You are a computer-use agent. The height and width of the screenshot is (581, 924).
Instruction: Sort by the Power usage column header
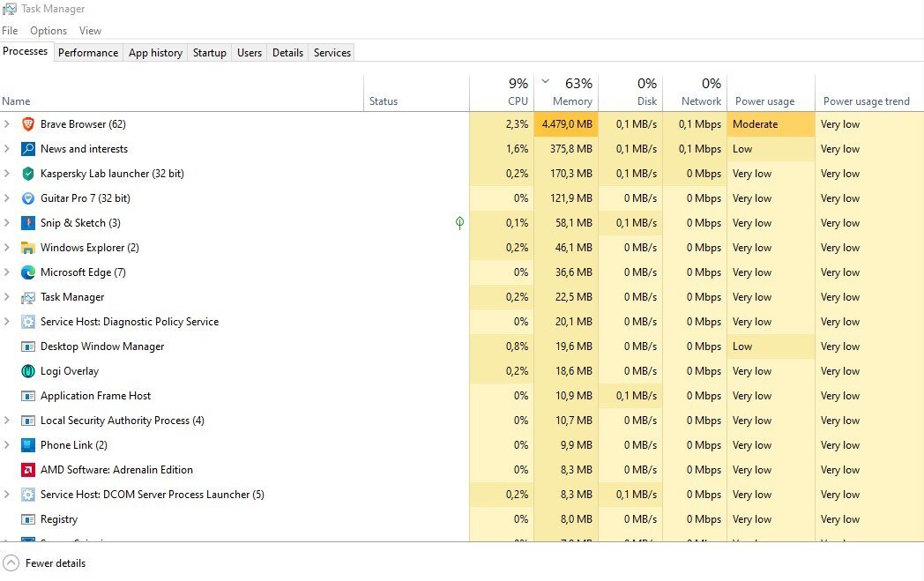(764, 101)
